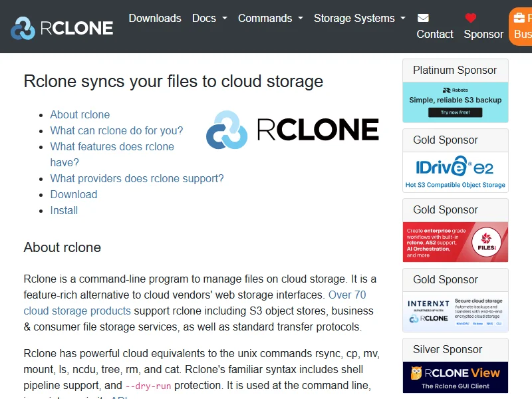Click the Download link in the contents list
Image resolution: width=532 pixels, height=399 pixels.
tap(74, 194)
